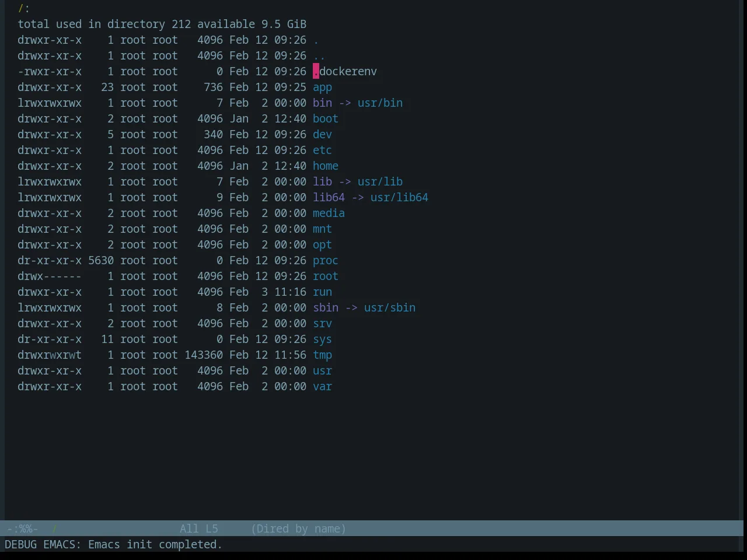Click size 340 in dev row
Screen dimensions: 747x560
click(x=213, y=135)
